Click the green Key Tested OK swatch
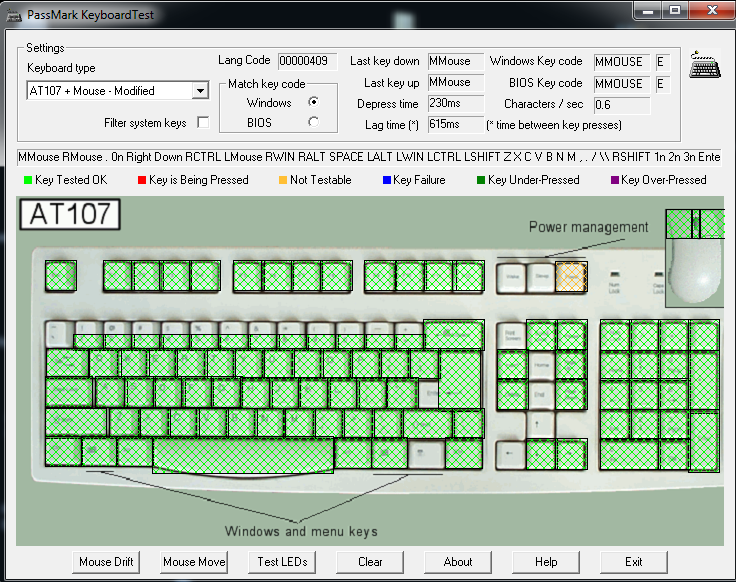Image resolution: width=736 pixels, height=582 pixels. click(28, 180)
